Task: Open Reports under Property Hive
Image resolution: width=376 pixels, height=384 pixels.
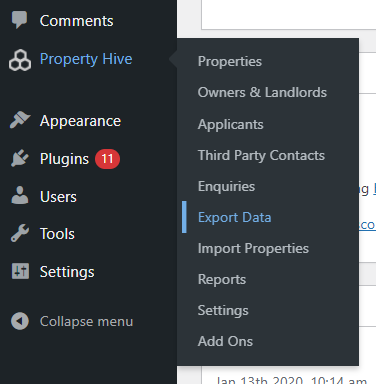Action: coord(222,279)
